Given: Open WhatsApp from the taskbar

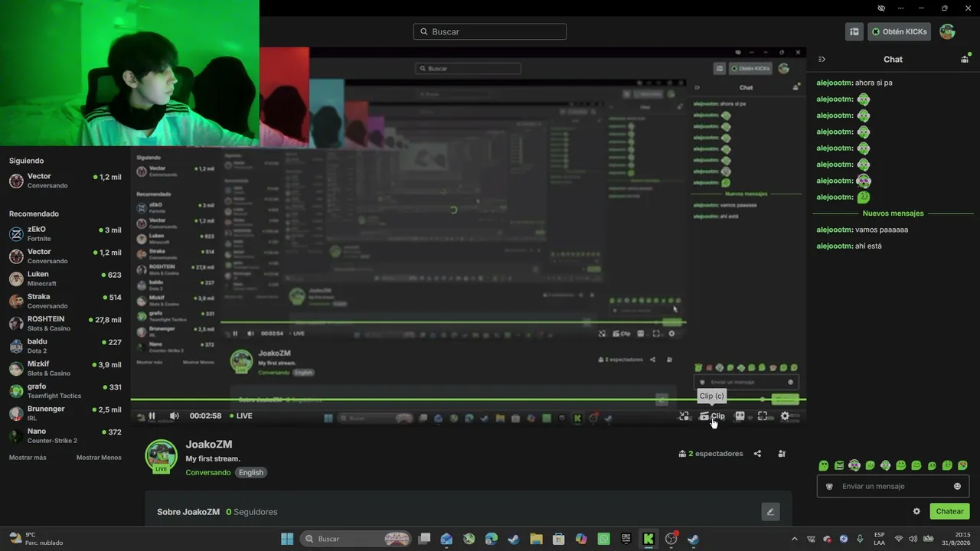Looking at the screenshot, I should click(x=603, y=539).
